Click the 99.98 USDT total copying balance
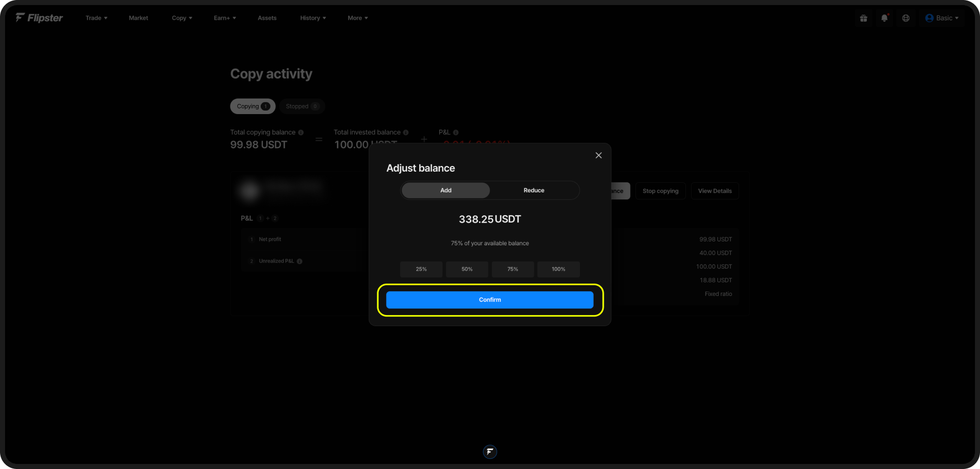 (x=259, y=145)
